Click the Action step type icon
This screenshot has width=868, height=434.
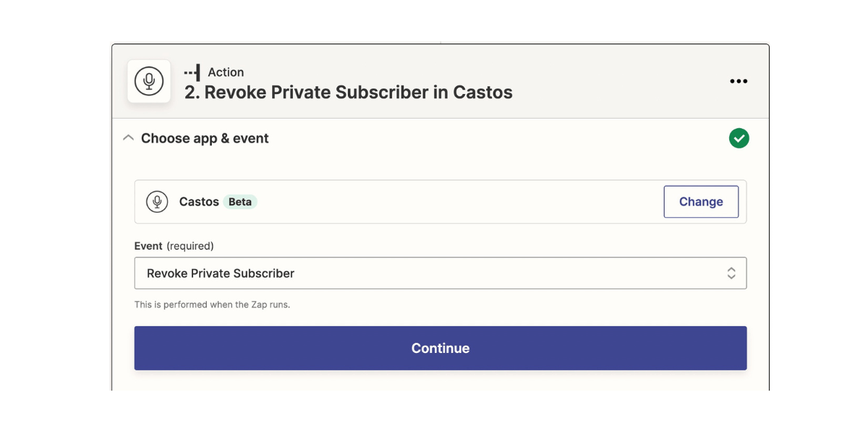192,72
